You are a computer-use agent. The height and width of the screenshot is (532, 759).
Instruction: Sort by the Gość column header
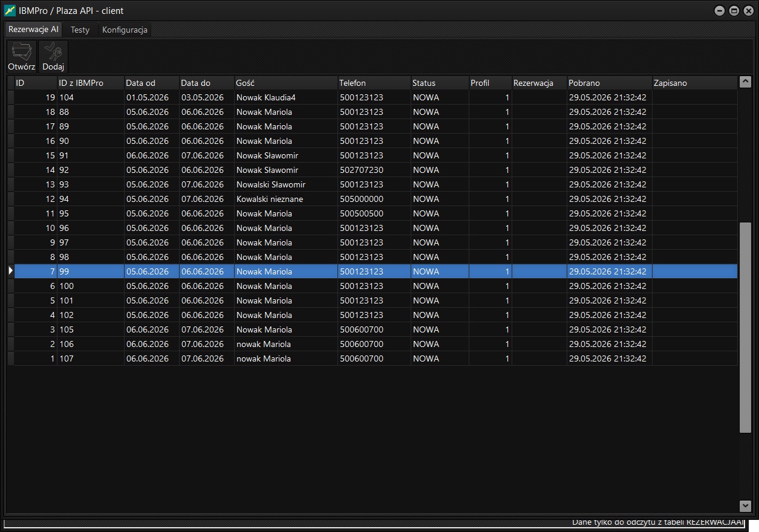pos(285,83)
